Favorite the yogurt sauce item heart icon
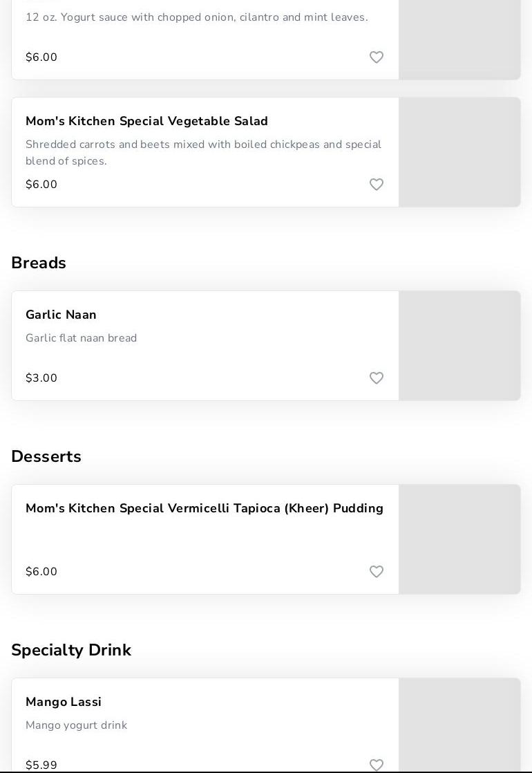 point(377,57)
